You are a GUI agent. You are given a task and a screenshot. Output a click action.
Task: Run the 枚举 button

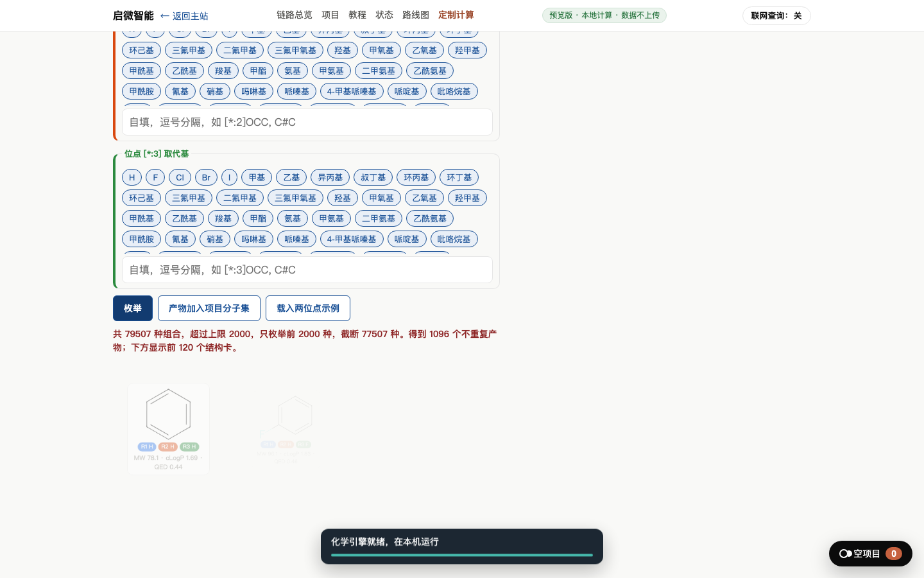(x=133, y=308)
